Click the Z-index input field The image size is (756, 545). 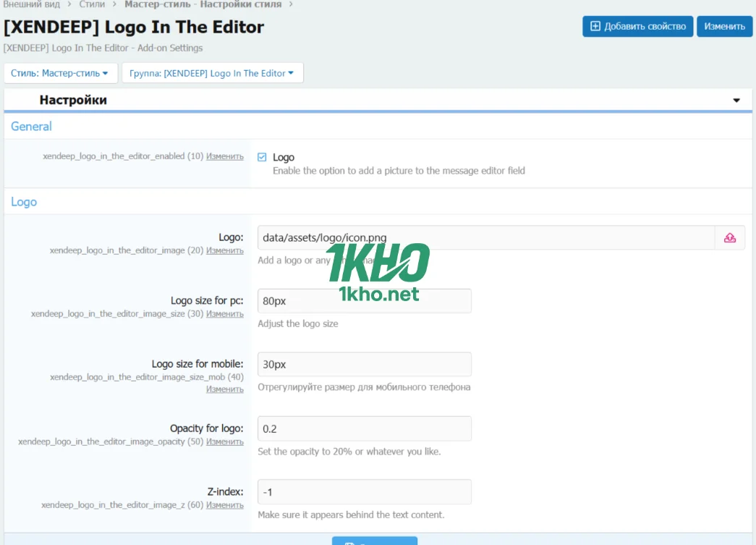tap(364, 492)
